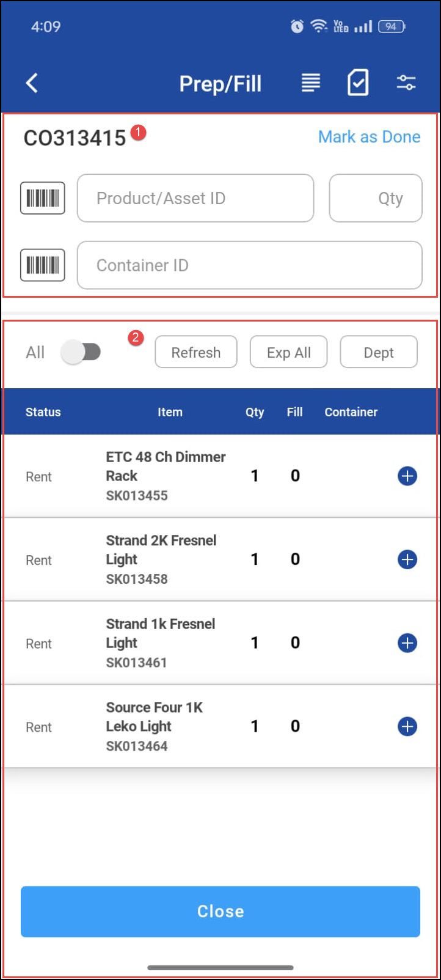This screenshot has height=980, width=441.
Task: Tap Exp All to expand all items
Action: tap(289, 352)
